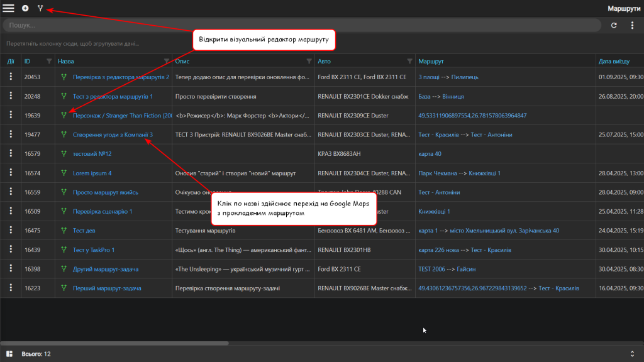The height and width of the screenshot is (362, 644).
Task: Click the horizontal scrollbar thumb
Action: [x=114, y=343]
